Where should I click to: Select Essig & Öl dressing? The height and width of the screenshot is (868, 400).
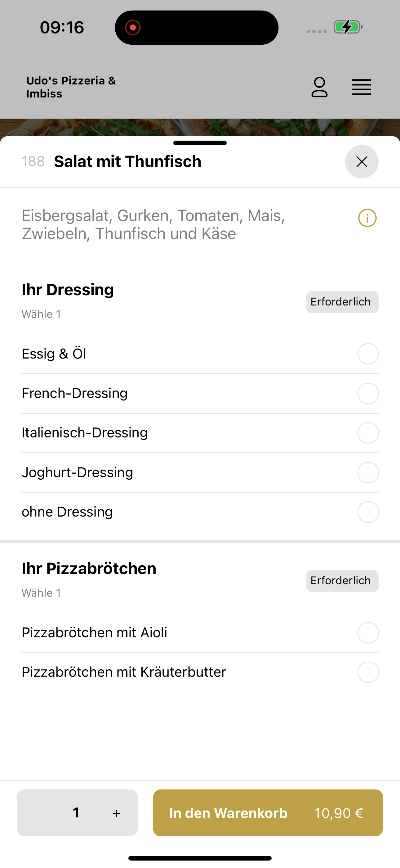[200, 354]
